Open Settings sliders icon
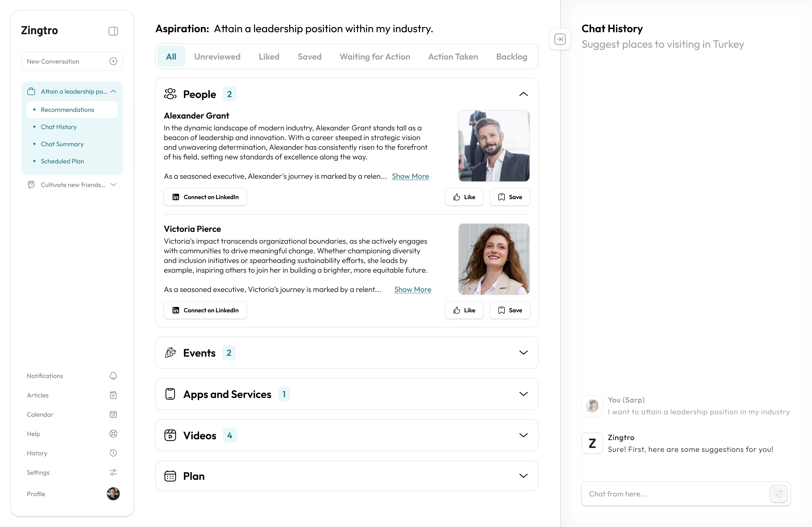 point(113,473)
